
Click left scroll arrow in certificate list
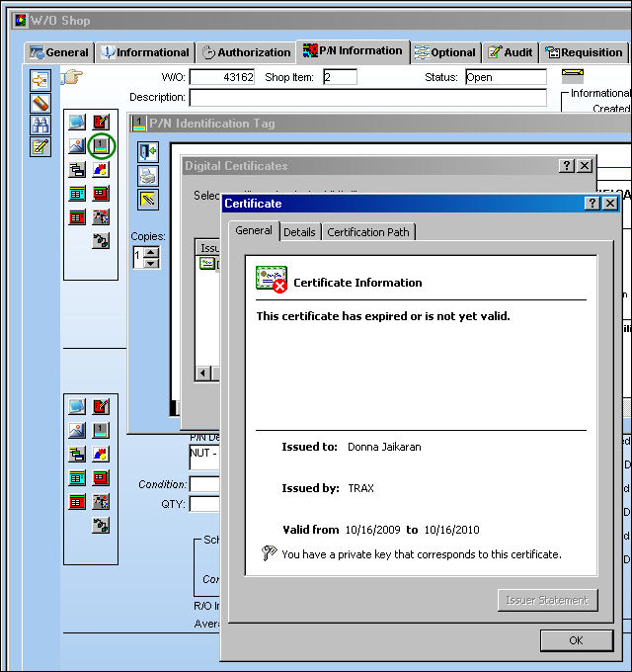tap(203, 373)
